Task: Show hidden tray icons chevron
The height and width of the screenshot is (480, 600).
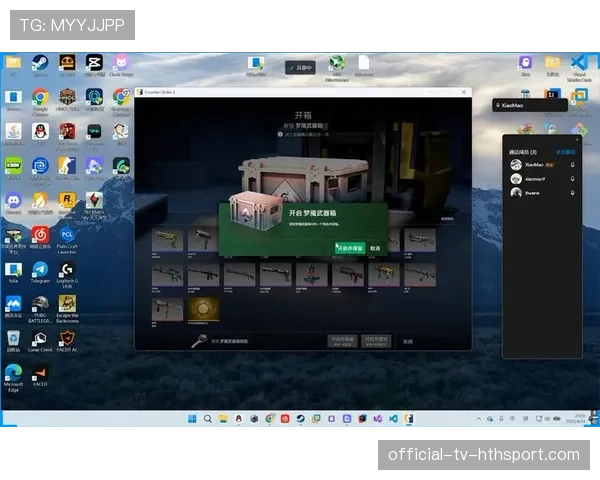Action: click(479, 419)
